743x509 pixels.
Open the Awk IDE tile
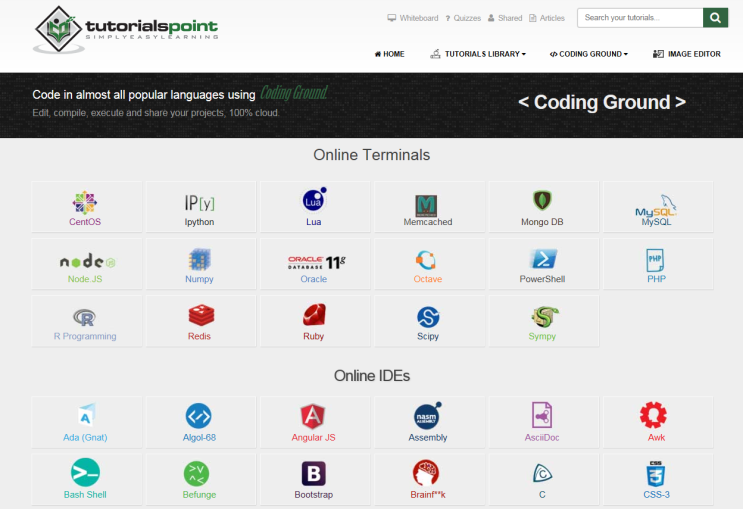656,423
